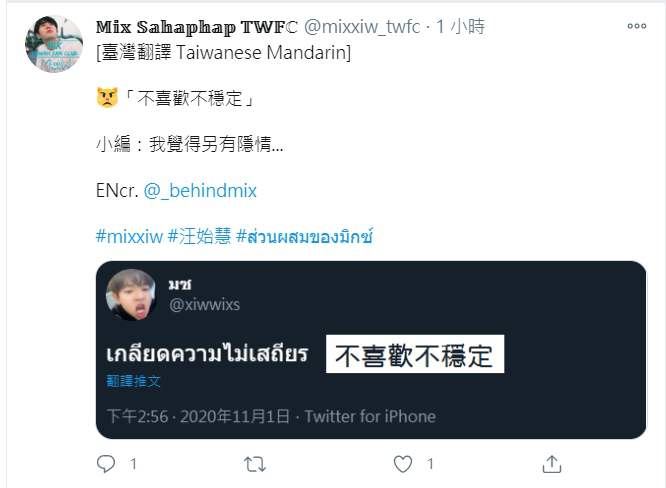Retweet using the retweet arrows icon

point(255,464)
